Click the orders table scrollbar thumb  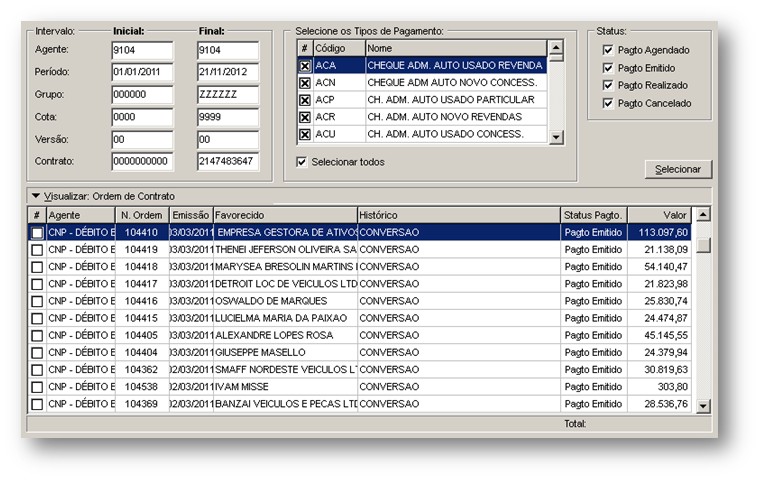tap(703, 245)
